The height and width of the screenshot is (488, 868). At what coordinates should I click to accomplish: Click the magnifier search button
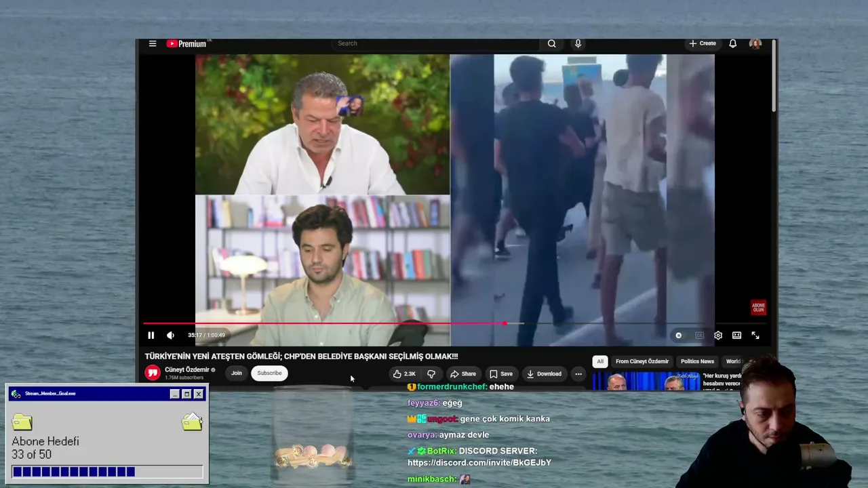pyautogui.click(x=552, y=43)
